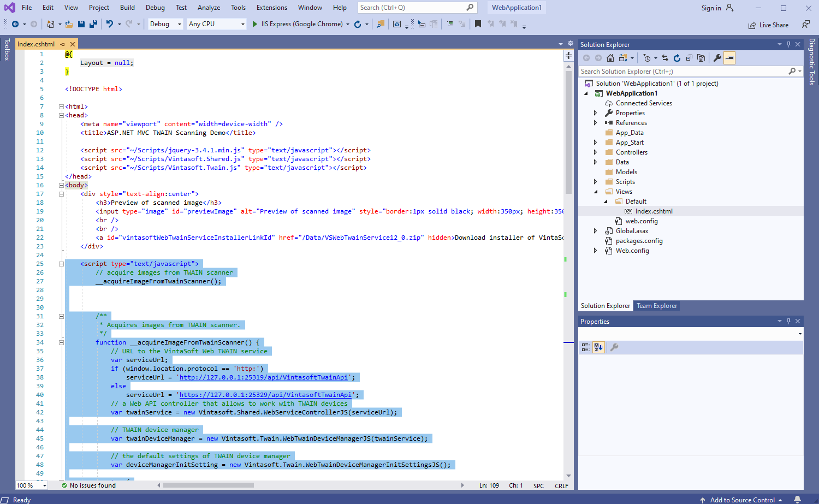Click the Live Share icon
819x504 pixels.
coord(752,25)
